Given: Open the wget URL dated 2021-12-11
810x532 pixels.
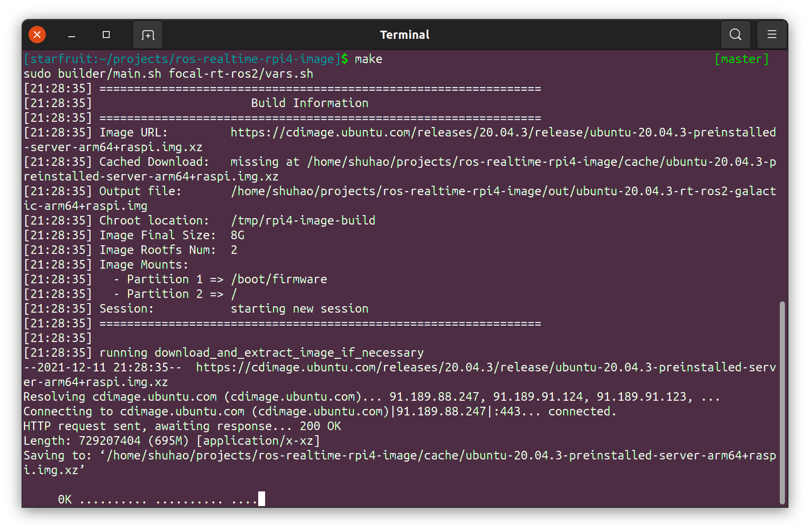Looking at the screenshot, I should tap(486, 367).
